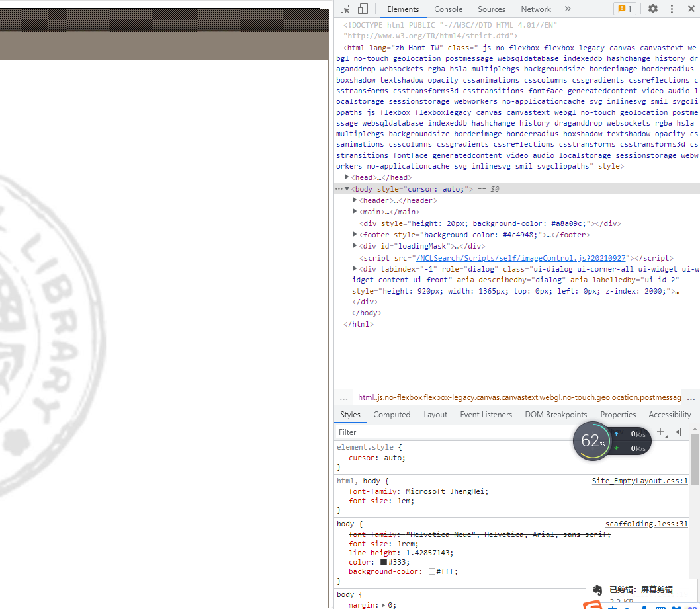
Task: Open the Computed styles tab
Action: tap(392, 415)
